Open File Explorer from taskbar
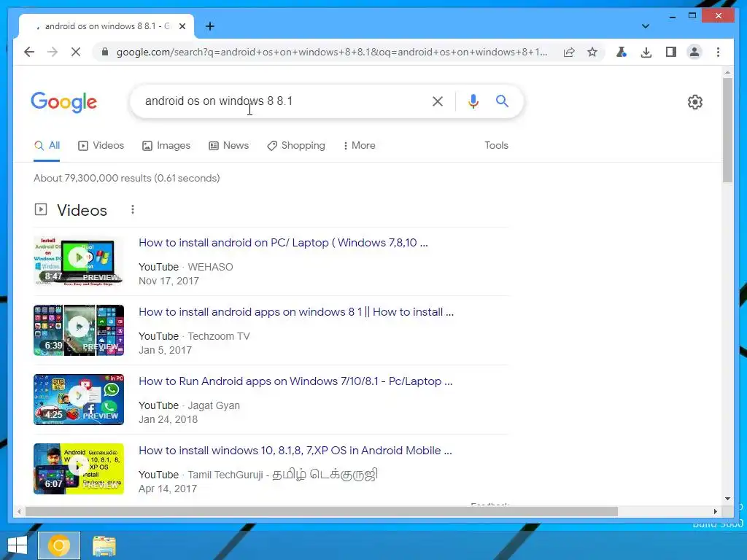Viewport: 747px width, 560px height. click(104, 545)
